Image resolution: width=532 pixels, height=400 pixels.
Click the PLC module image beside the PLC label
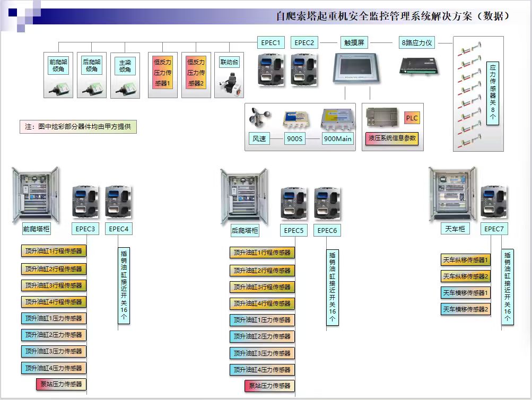point(382,118)
